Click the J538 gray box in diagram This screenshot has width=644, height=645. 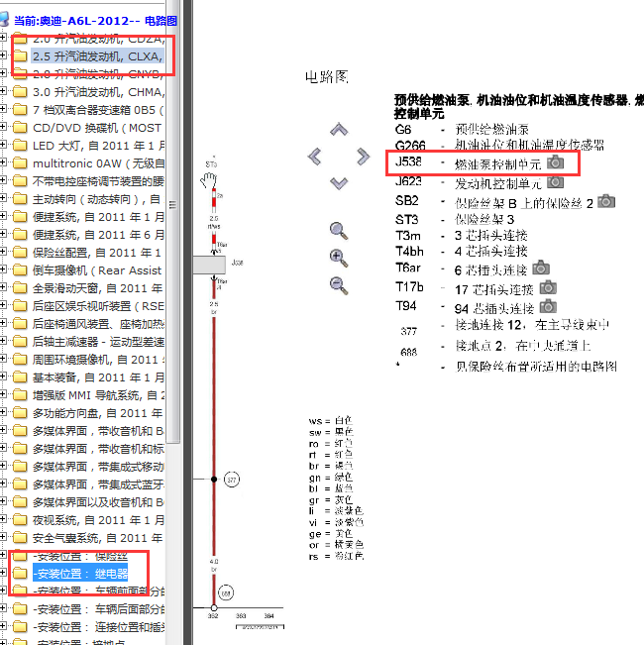(209, 265)
